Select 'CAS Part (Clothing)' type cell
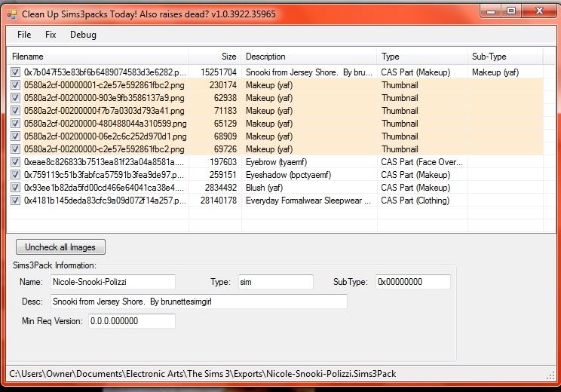 tap(415, 201)
